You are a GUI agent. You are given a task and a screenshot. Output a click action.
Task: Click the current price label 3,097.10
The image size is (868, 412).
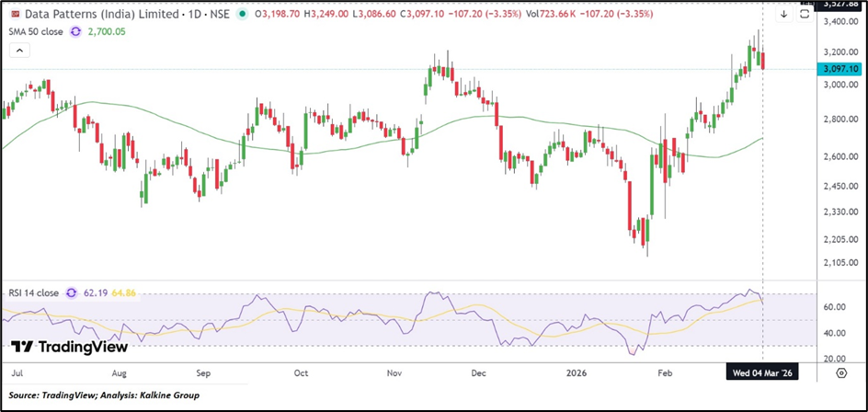pyautogui.click(x=841, y=69)
